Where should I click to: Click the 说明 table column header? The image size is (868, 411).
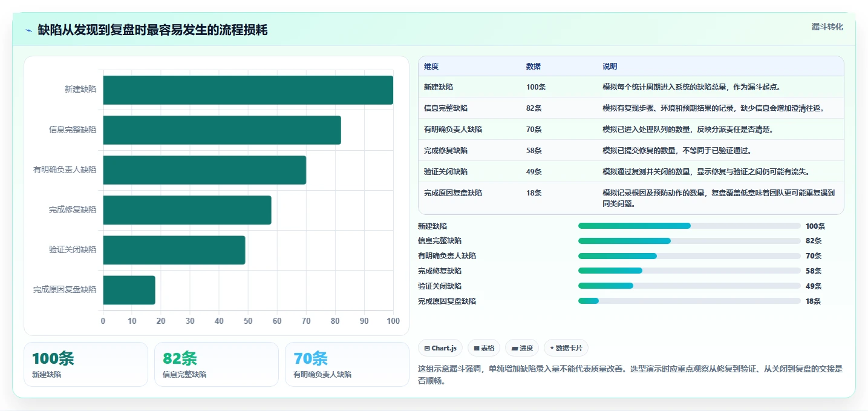pyautogui.click(x=610, y=66)
